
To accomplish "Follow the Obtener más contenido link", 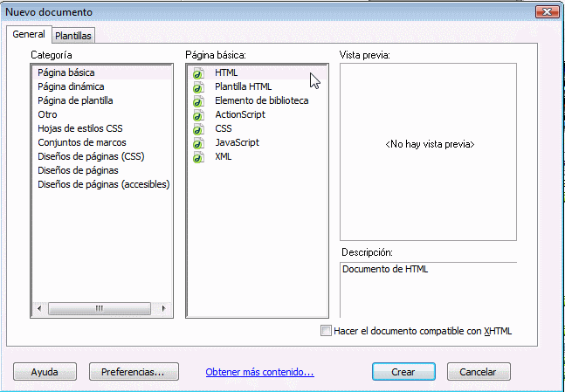I will [x=259, y=372].
